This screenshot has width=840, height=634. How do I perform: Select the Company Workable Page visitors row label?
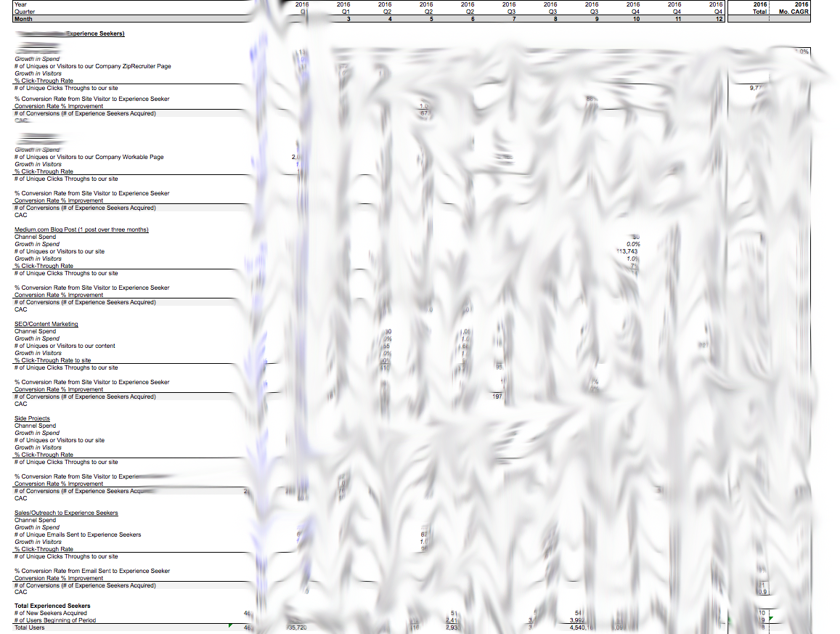[89, 157]
